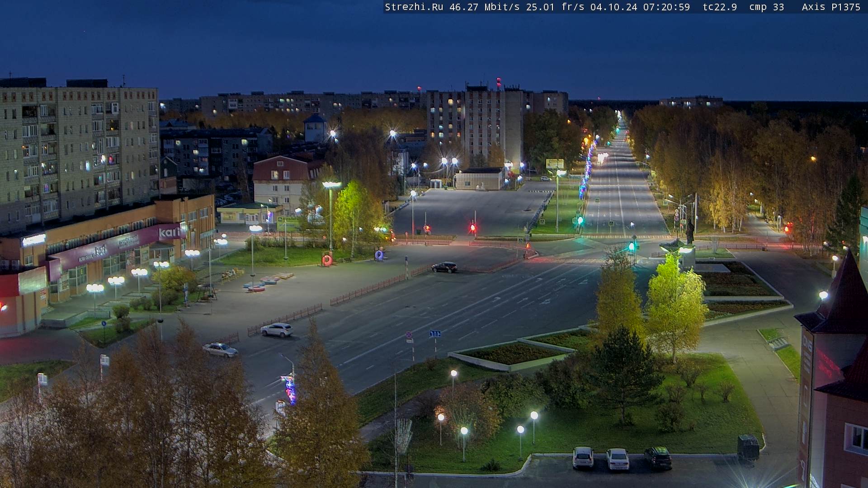Click the 25.01 fr/s frame rate value

(555, 7)
